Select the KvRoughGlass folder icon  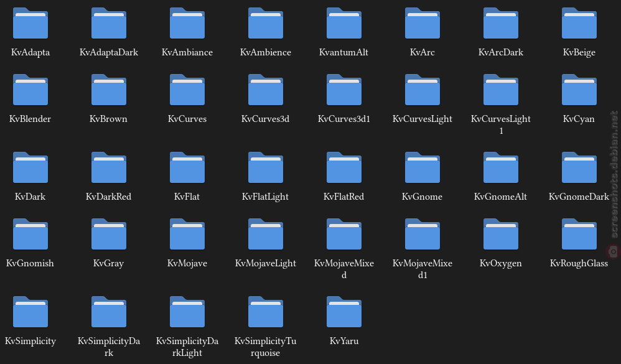click(579, 234)
